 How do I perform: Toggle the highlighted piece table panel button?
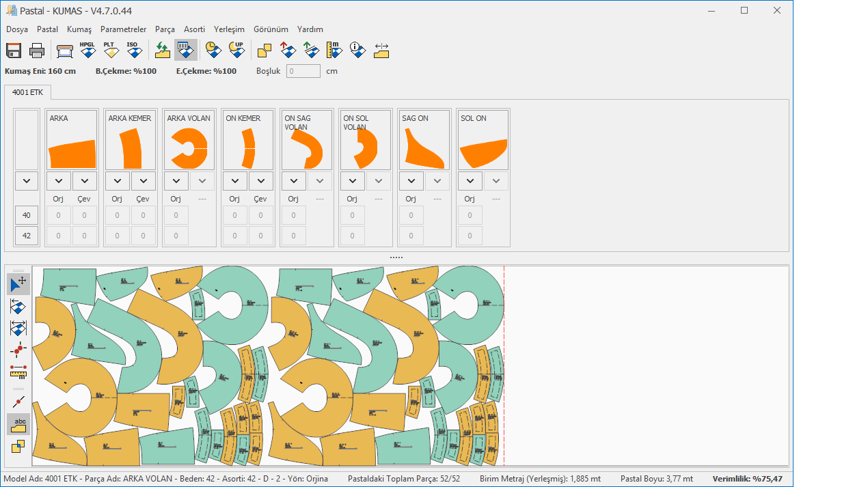(185, 51)
